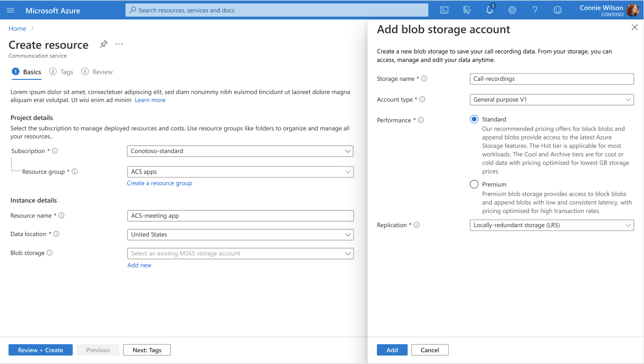Close the Add blob storage account panel
Viewport: 644px width, 364px height.
pos(634,28)
